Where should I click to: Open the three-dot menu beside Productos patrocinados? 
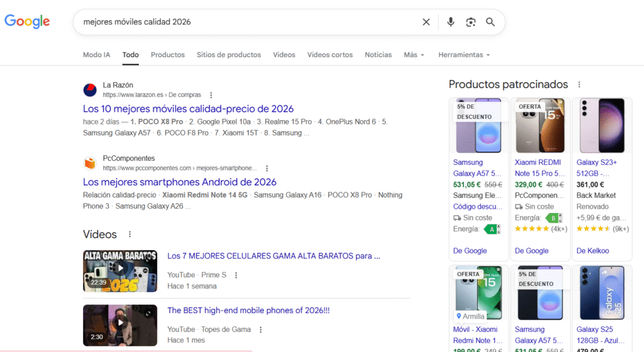[x=579, y=84]
